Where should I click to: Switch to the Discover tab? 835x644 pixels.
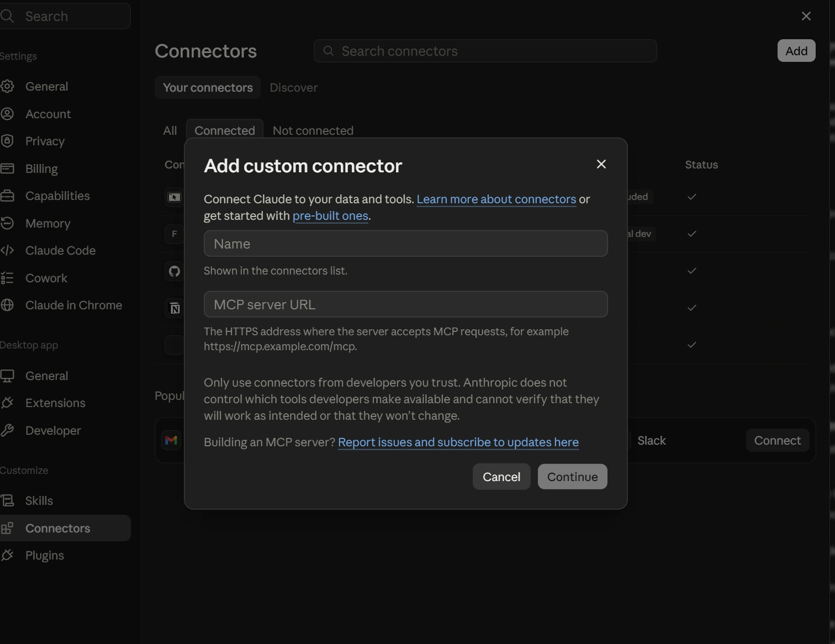pyautogui.click(x=293, y=87)
